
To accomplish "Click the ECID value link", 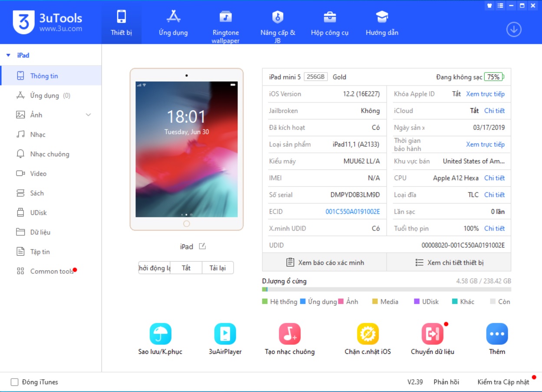I will point(353,212).
